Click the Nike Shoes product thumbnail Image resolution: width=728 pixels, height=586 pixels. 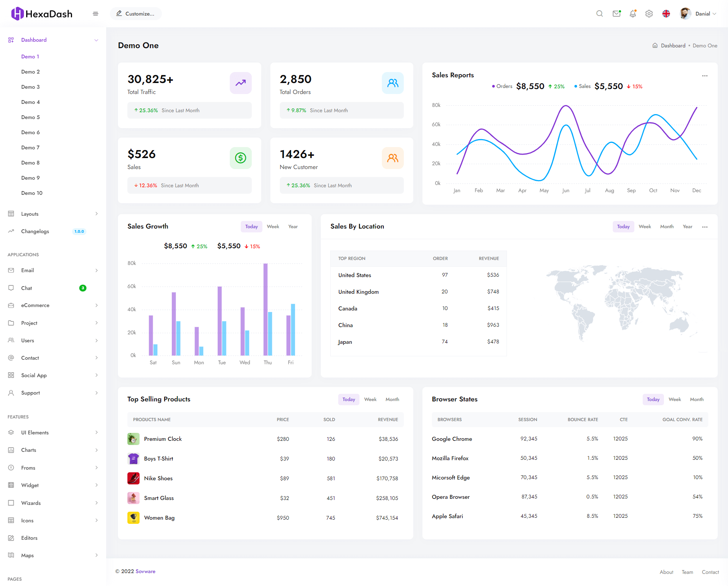pyautogui.click(x=133, y=478)
